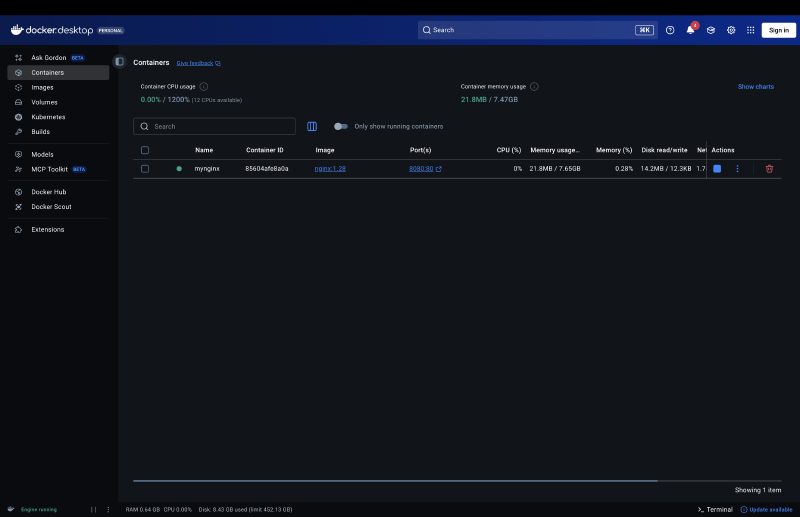800x517 pixels.
Task: Click the Extensions sidebar icon
Action: [x=18, y=230]
